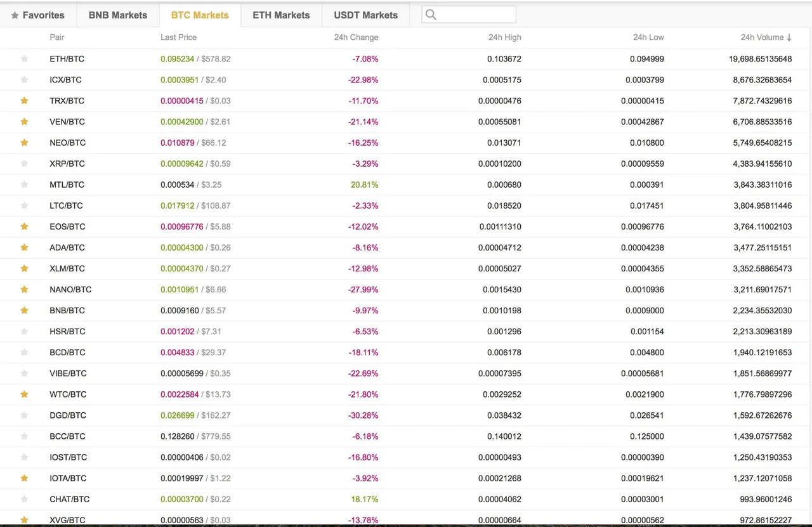Click DGD/BTC -30.28% change value

[x=363, y=415]
